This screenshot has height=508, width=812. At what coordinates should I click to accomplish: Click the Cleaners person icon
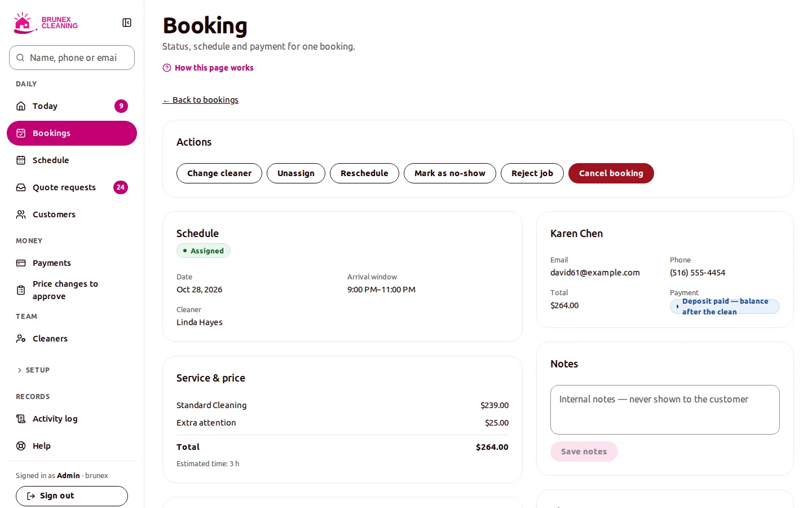click(x=21, y=339)
